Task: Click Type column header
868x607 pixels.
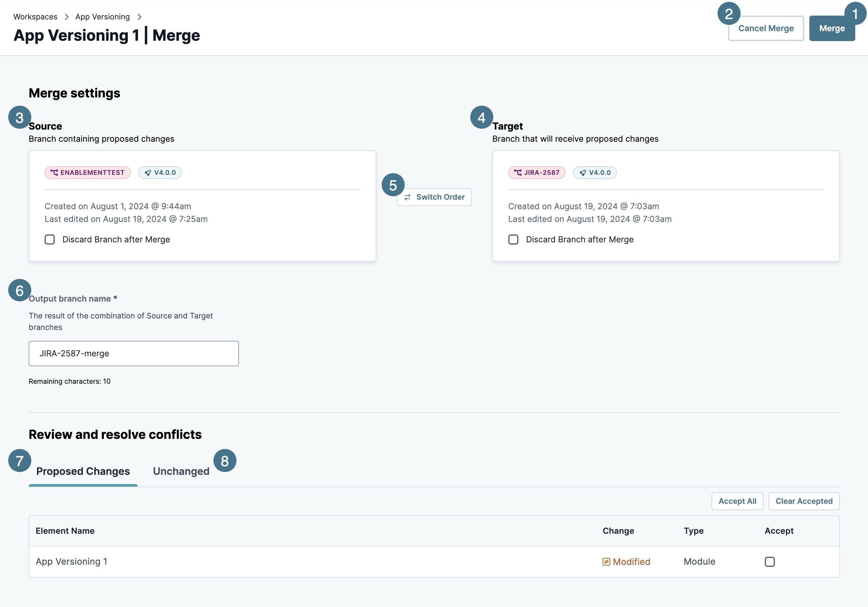Action: [x=693, y=531]
